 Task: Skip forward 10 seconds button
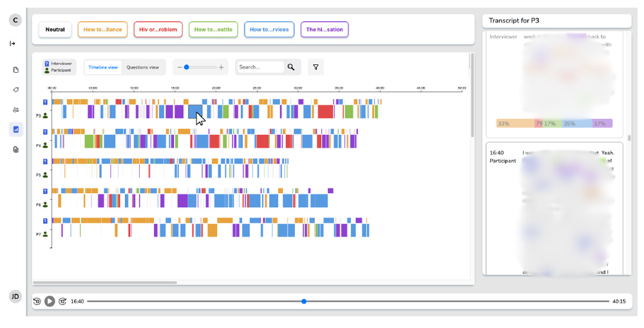(62, 302)
